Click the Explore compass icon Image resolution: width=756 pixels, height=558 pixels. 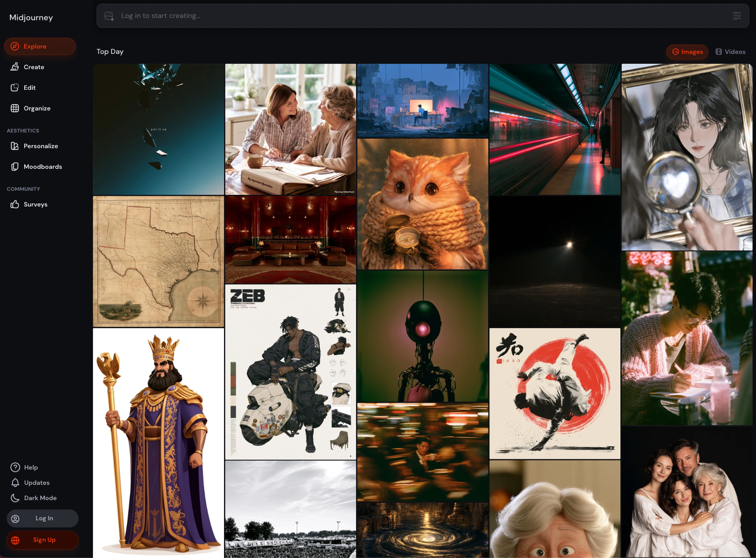15,46
